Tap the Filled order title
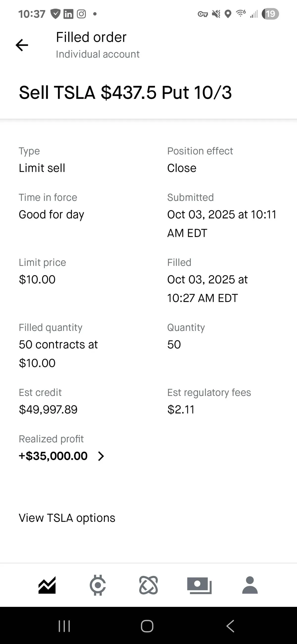Image resolution: width=297 pixels, height=644 pixels. [x=91, y=37]
